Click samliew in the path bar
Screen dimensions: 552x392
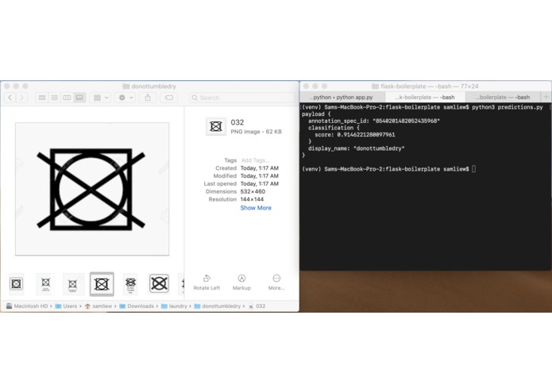(x=98, y=306)
